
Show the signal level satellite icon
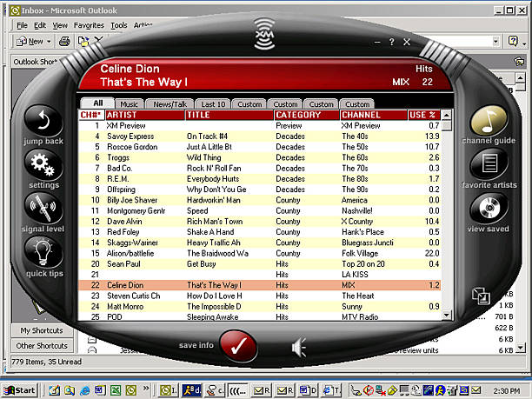(x=43, y=209)
